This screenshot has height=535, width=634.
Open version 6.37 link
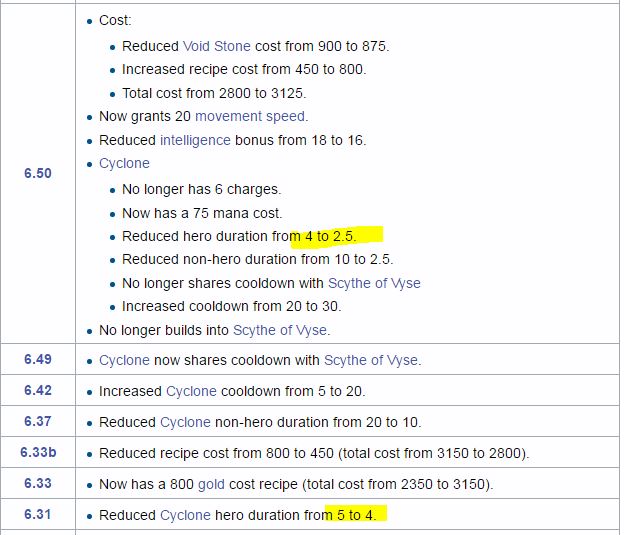point(38,421)
